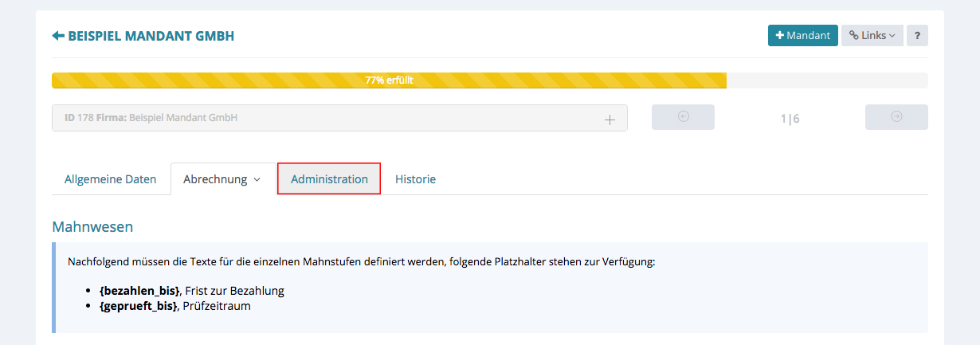Click the 1|6 record counter
The image size is (980, 345).
tap(790, 119)
